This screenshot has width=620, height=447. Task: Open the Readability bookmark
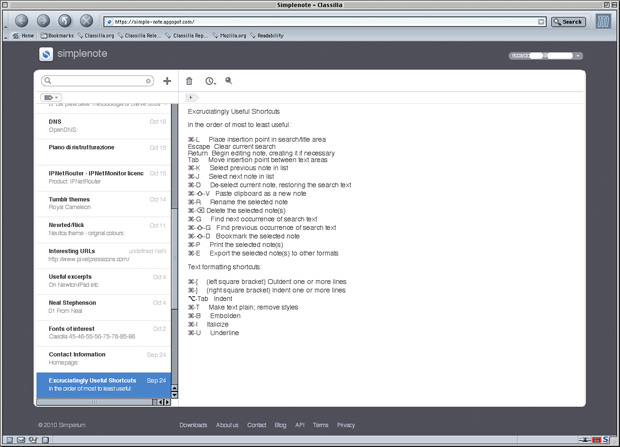267,36
